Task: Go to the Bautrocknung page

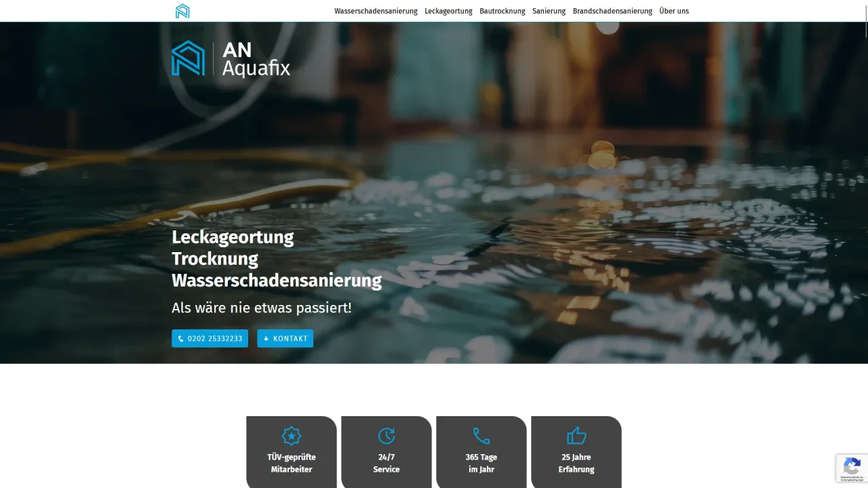Action: point(502,11)
